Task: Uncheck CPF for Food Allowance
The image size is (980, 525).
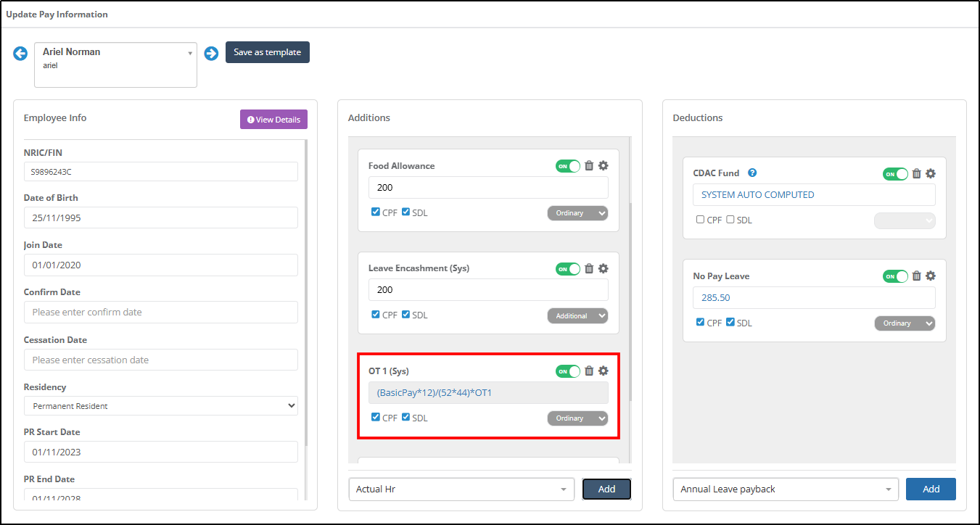Action: [x=375, y=212]
